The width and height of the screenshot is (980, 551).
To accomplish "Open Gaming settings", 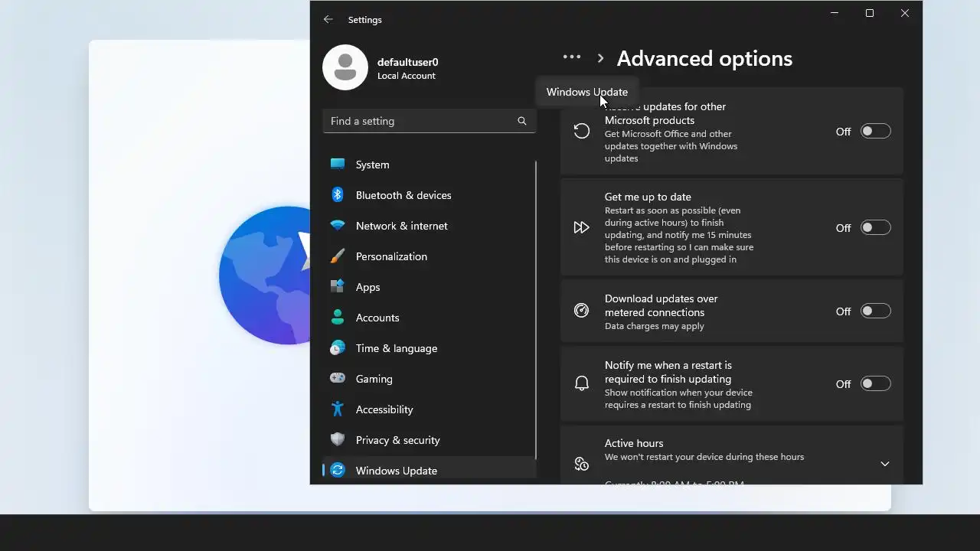I will pyautogui.click(x=430, y=379).
